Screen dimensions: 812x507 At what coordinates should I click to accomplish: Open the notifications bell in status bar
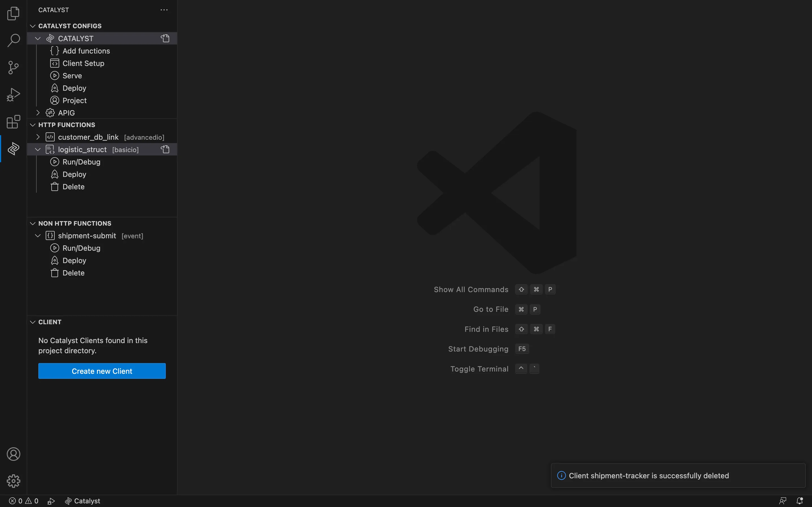pos(800,501)
